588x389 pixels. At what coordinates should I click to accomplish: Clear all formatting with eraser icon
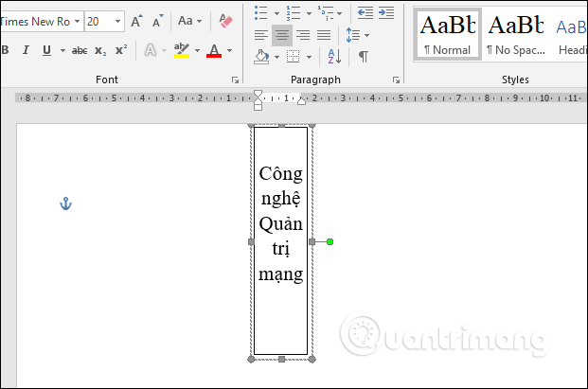[225, 21]
